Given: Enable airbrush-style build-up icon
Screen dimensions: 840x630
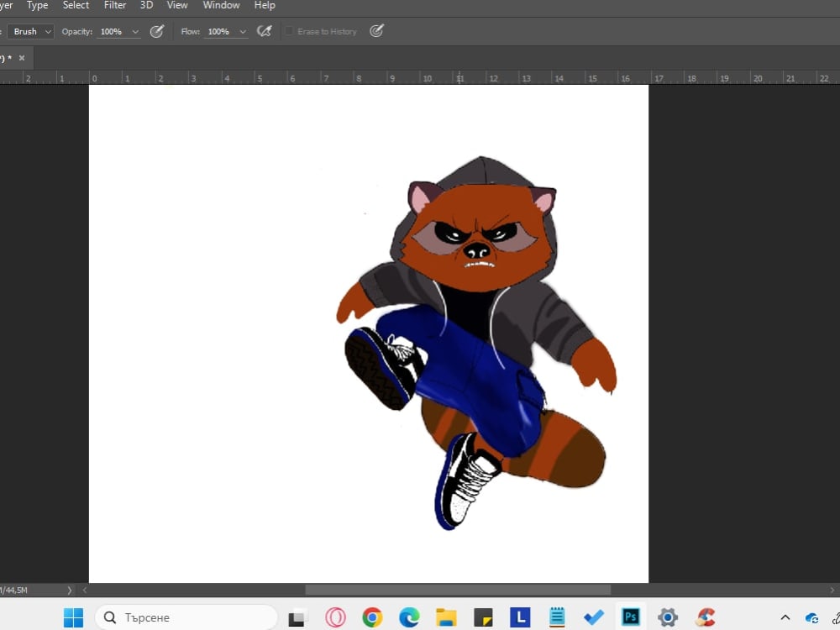Looking at the screenshot, I should (264, 31).
